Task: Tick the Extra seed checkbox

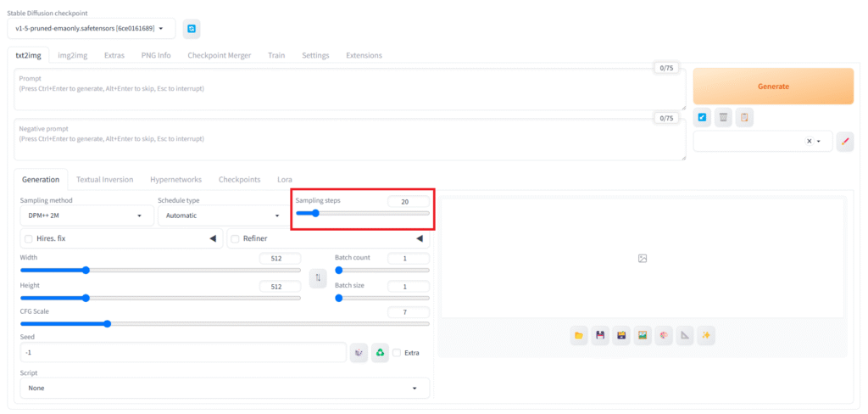Action: coord(397,353)
